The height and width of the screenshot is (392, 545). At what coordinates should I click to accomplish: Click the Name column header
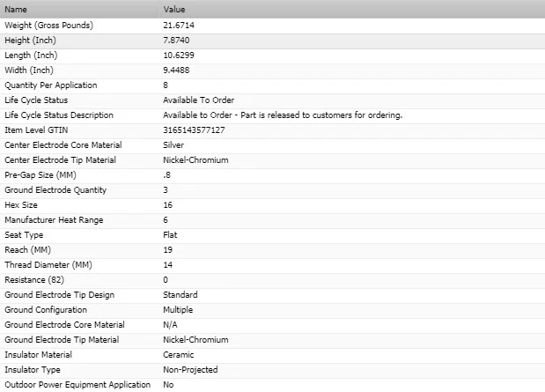tap(16, 9)
